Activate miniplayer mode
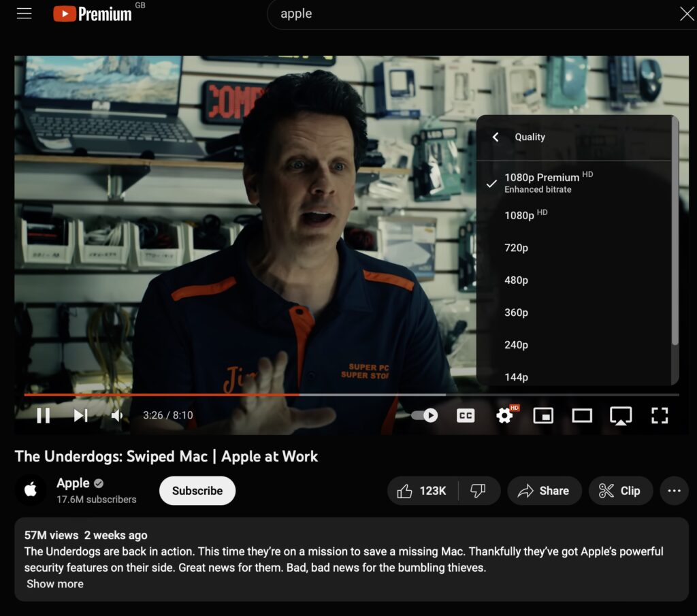697x616 pixels. click(543, 416)
